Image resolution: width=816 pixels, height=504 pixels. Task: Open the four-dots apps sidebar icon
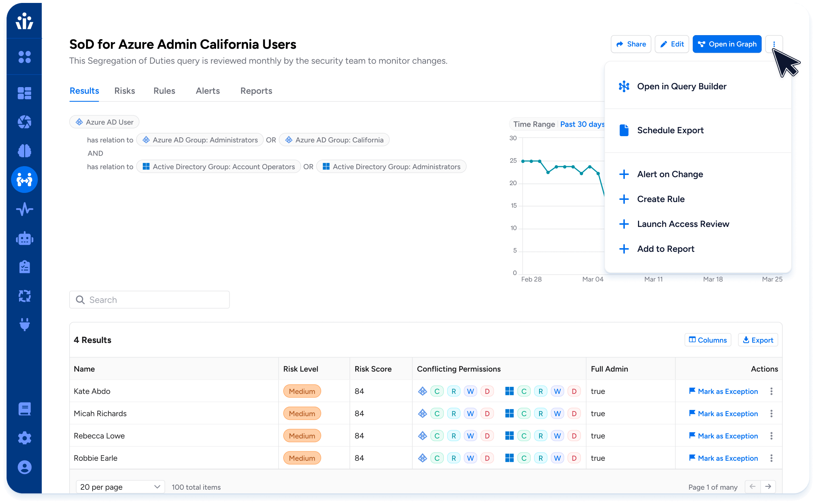[24, 57]
